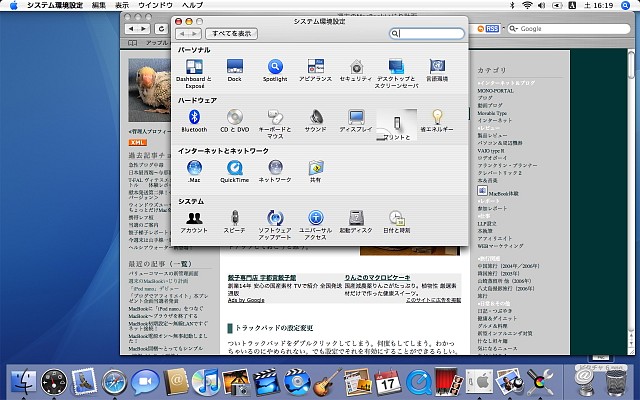The image size is (640, 400).
Task: Open CD と DVD preferences
Action: coord(234,118)
